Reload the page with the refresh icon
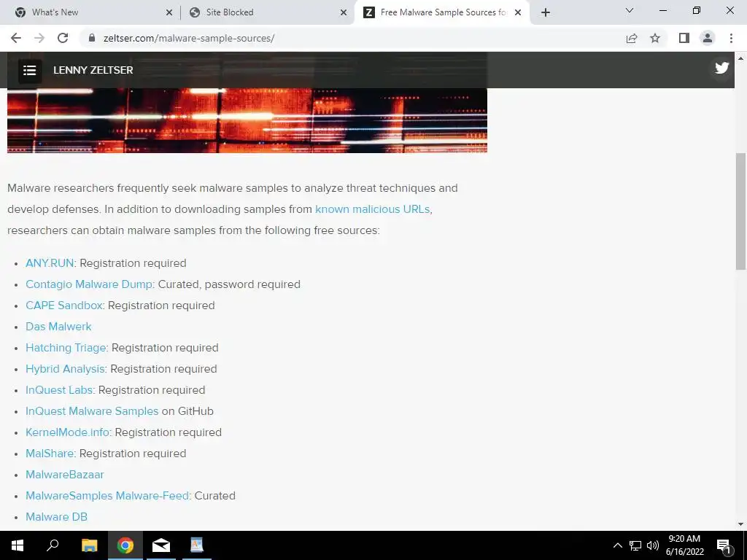 (x=63, y=38)
